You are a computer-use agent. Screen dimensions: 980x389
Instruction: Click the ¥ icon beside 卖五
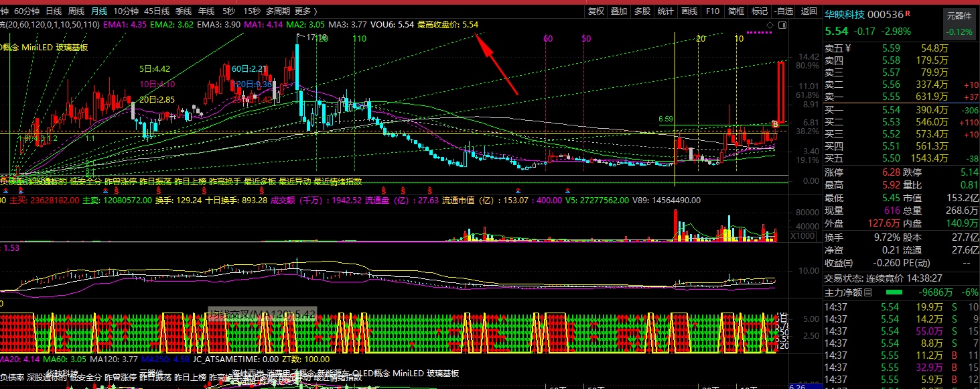click(x=848, y=48)
